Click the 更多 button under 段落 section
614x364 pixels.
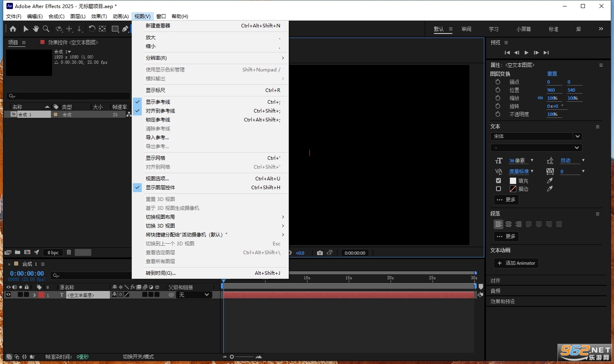coord(506,236)
